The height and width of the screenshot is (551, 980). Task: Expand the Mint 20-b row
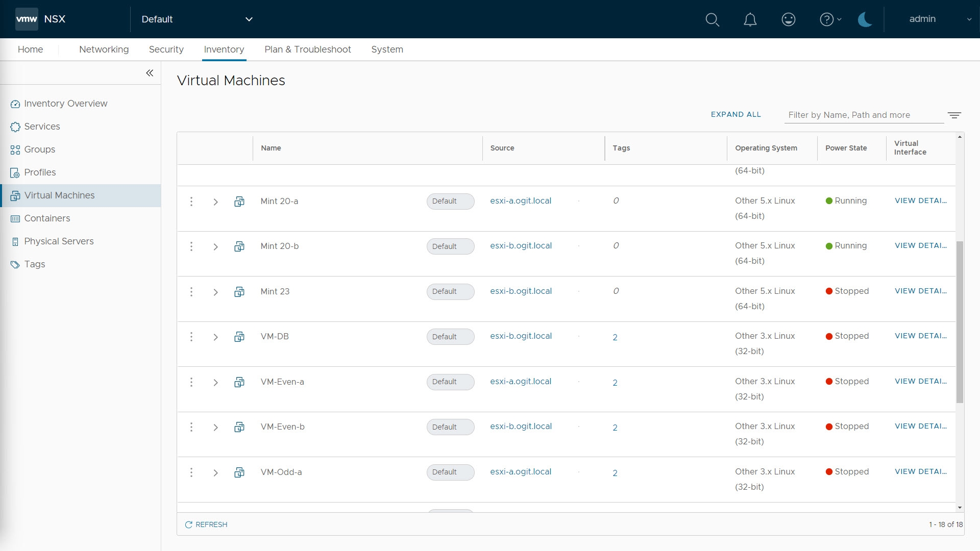click(x=215, y=247)
